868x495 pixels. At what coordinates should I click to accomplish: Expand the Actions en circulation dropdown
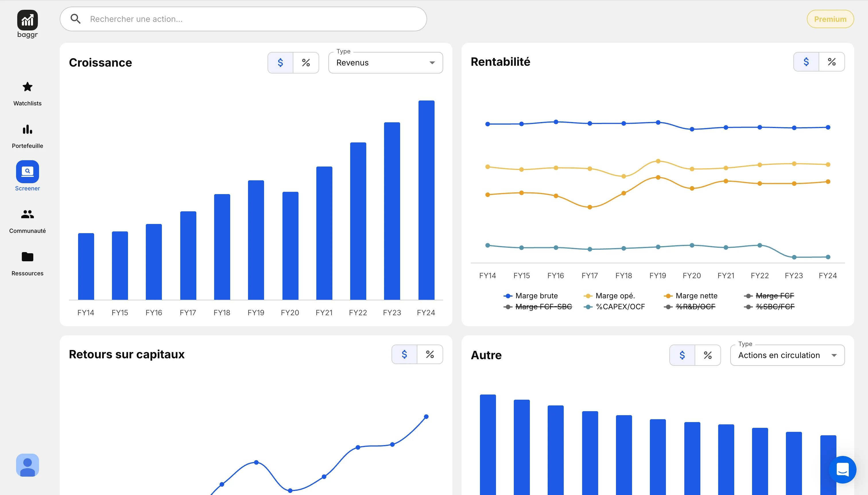[x=787, y=355]
